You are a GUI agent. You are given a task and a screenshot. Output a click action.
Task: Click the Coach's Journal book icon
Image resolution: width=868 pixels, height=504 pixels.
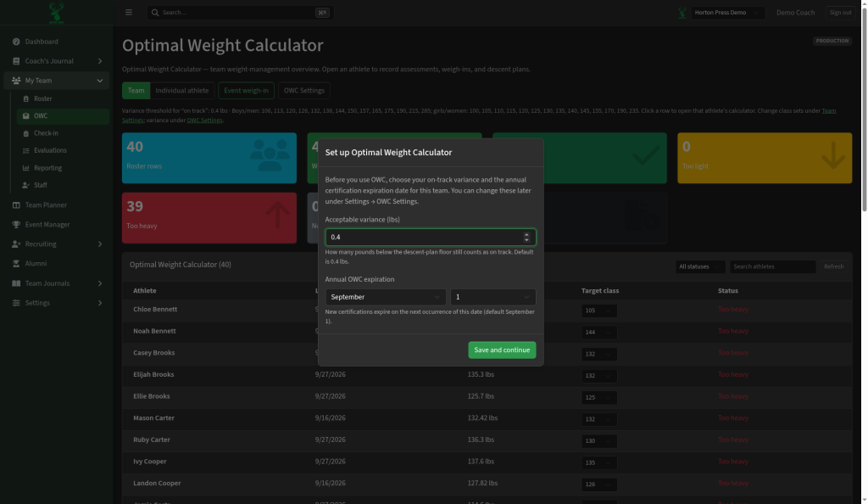tap(16, 61)
